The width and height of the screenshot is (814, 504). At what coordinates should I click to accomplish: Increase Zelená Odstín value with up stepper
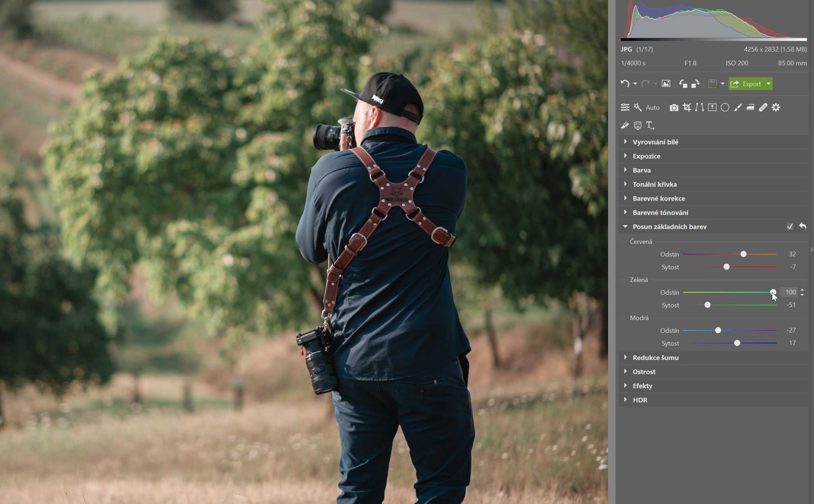[802, 290]
